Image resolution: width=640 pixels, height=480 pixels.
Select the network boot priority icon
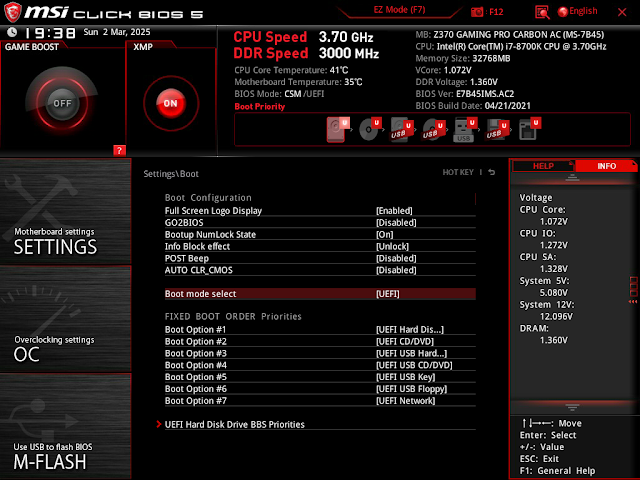(530, 129)
